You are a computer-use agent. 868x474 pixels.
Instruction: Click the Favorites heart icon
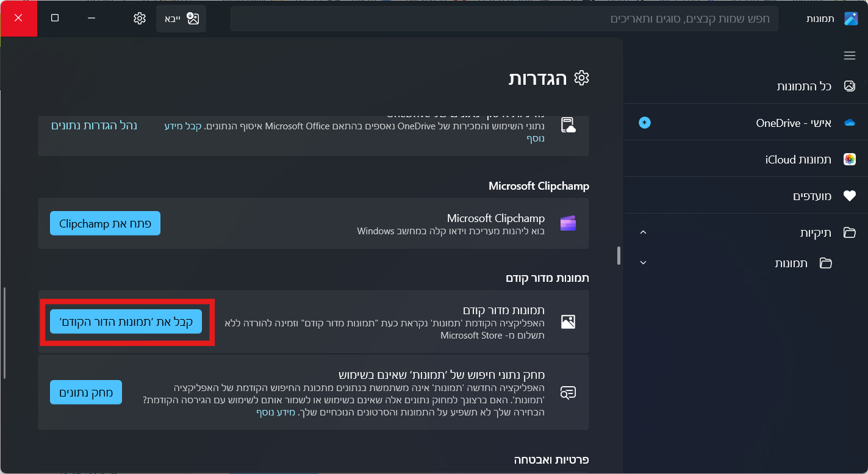[x=849, y=196]
